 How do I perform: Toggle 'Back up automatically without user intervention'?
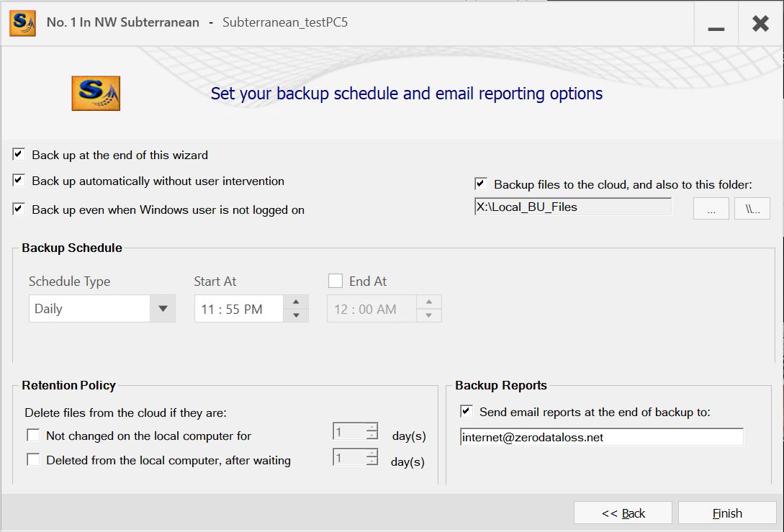tap(19, 181)
